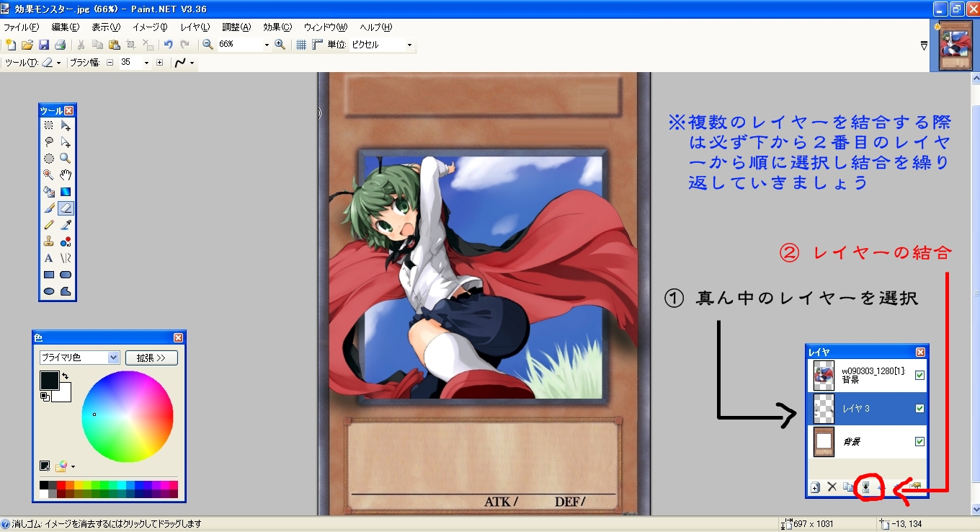The width and height of the screenshot is (980, 532).
Task: Open the プライマリ色 color selector dropdown
Action: point(113,358)
